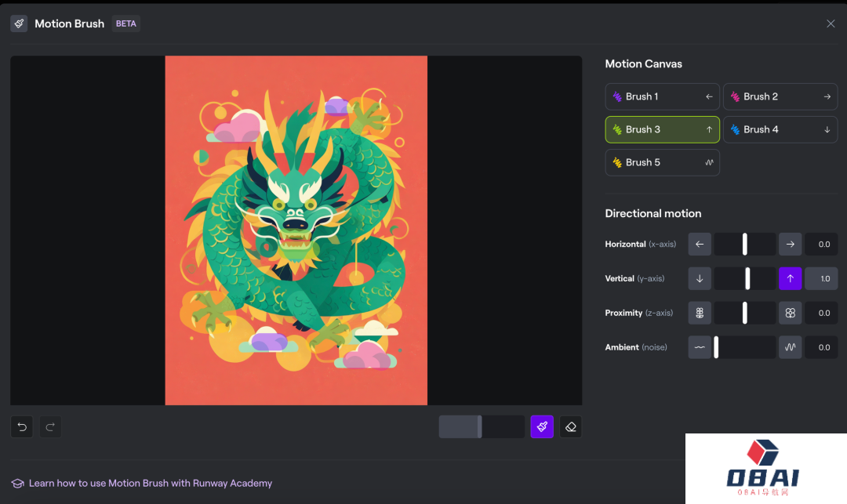Select the highlighted Brush 3 button

pos(662,129)
